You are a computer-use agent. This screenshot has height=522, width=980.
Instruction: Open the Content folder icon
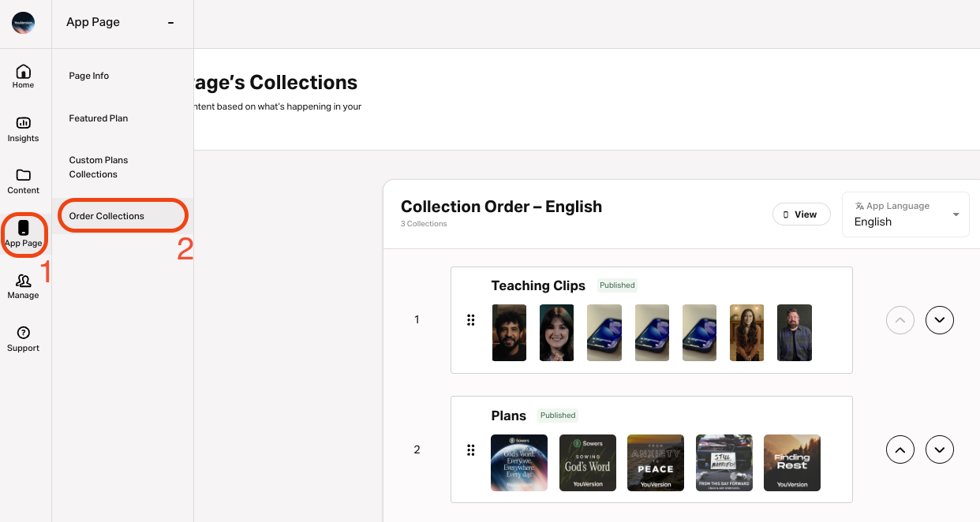23,175
